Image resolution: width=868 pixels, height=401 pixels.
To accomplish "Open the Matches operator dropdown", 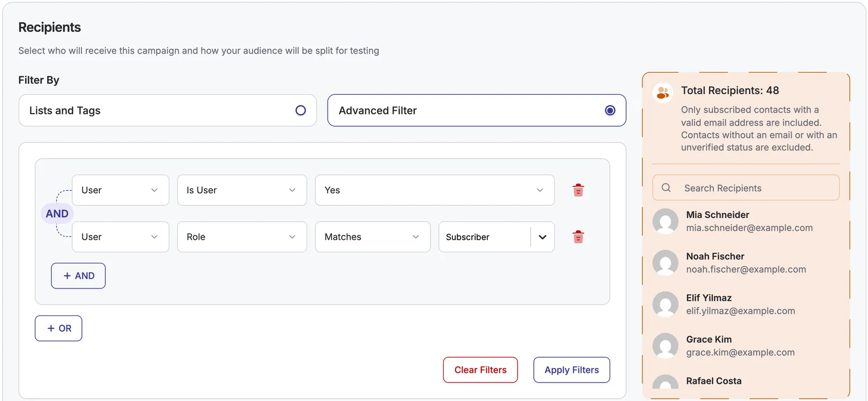I will click(373, 237).
